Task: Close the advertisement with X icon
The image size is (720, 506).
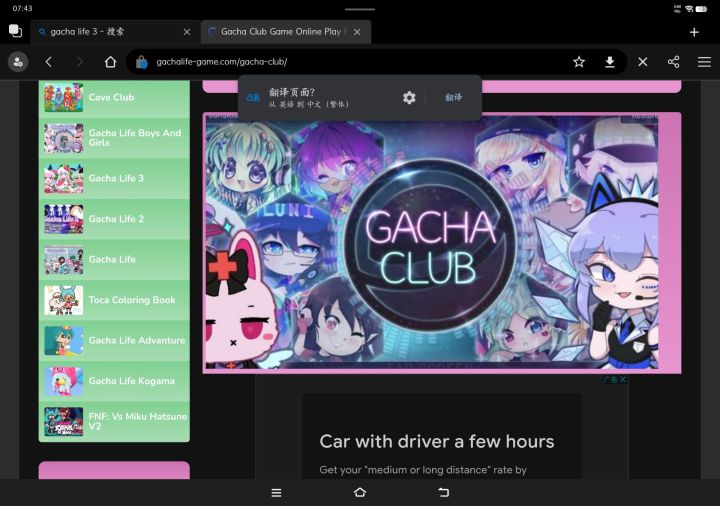Action: 623,379
